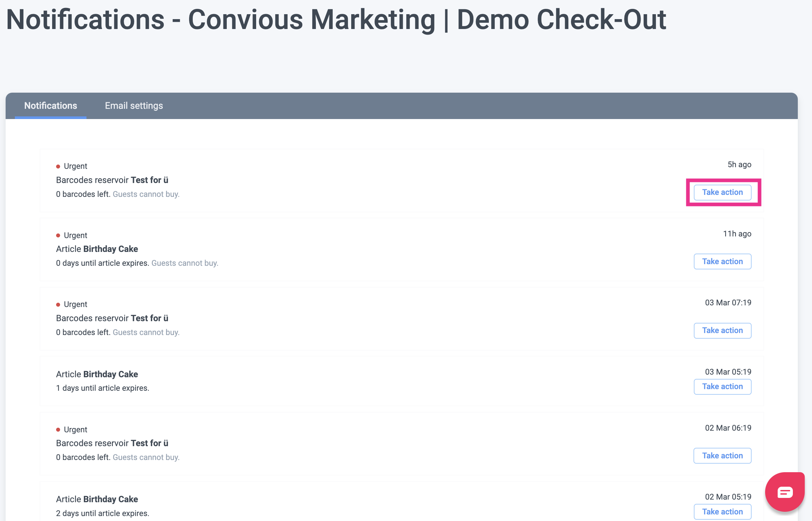Image resolution: width=812 pixels, height=521 pixels.
Task: Open the chat support widget
Action: pyautogui.click(x=784, y=492)
